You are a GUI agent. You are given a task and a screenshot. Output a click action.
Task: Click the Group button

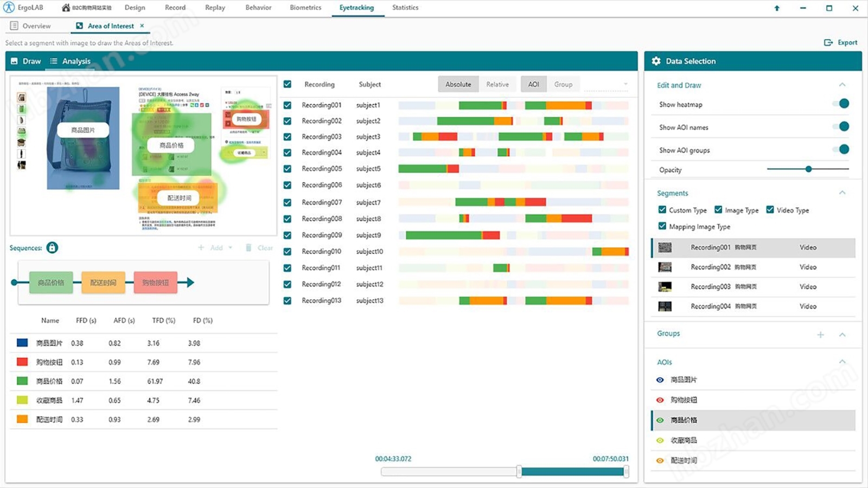coord(563,84)
